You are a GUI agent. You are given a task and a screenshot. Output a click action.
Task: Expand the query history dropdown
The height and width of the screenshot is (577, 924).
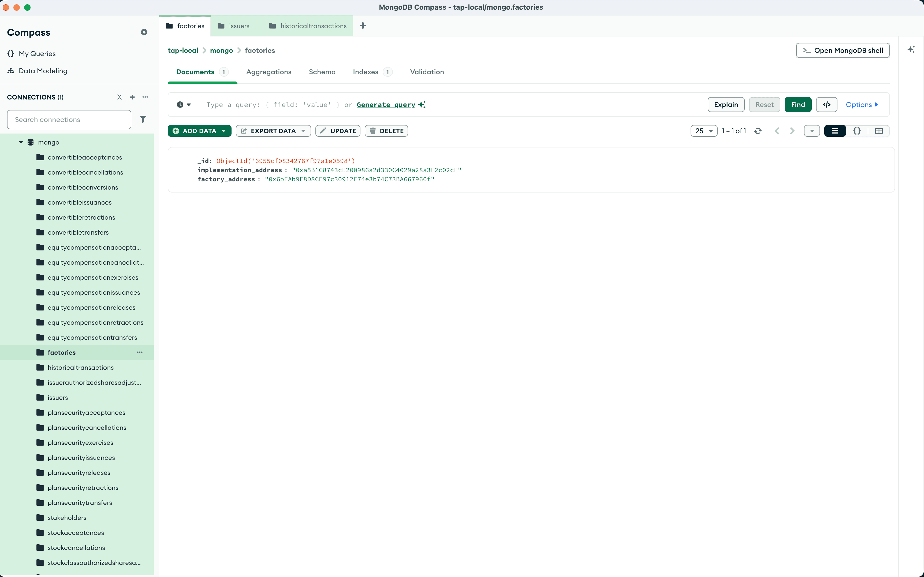click(184, 105)
